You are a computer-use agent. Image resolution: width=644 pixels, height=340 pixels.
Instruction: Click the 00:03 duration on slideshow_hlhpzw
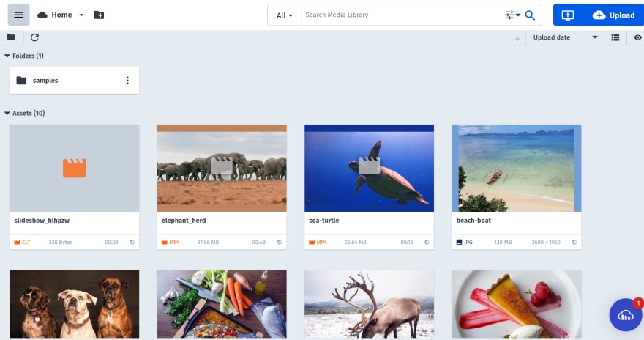pos(111,242)
